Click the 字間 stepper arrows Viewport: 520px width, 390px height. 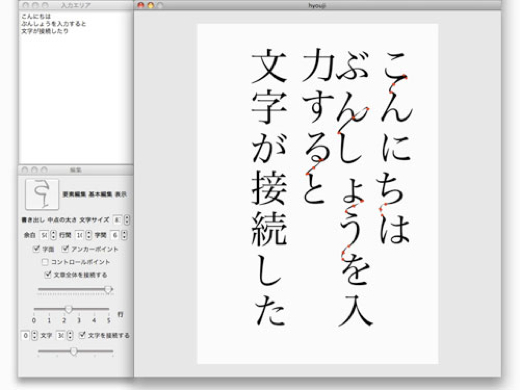tap(124, 235)
